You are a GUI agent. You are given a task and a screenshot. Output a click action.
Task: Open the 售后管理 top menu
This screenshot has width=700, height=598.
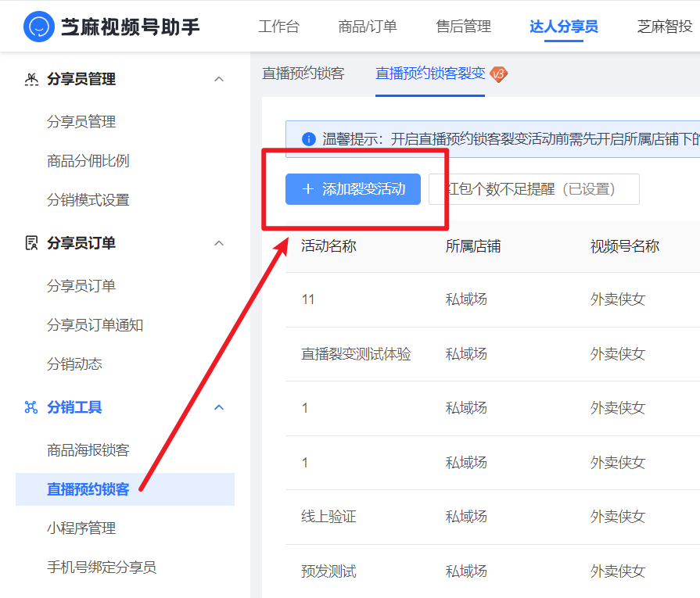click(x=463, y=27)
